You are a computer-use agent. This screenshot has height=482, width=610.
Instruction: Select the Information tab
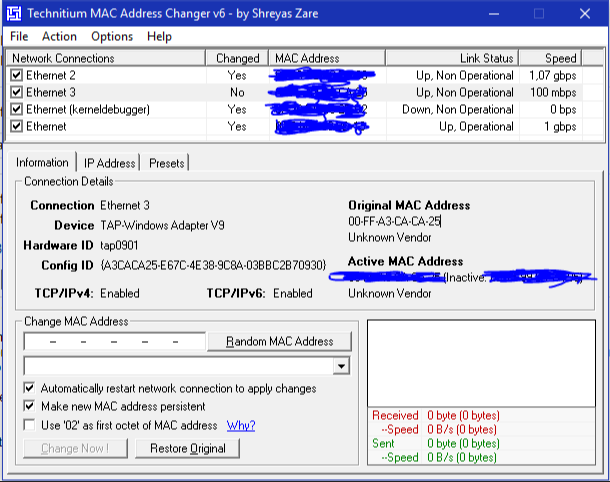coord(42,162)
